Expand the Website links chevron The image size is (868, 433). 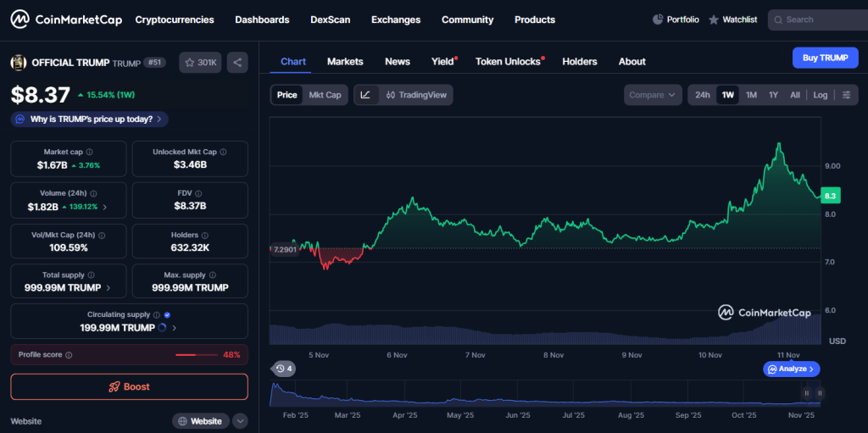pos(240,421)
